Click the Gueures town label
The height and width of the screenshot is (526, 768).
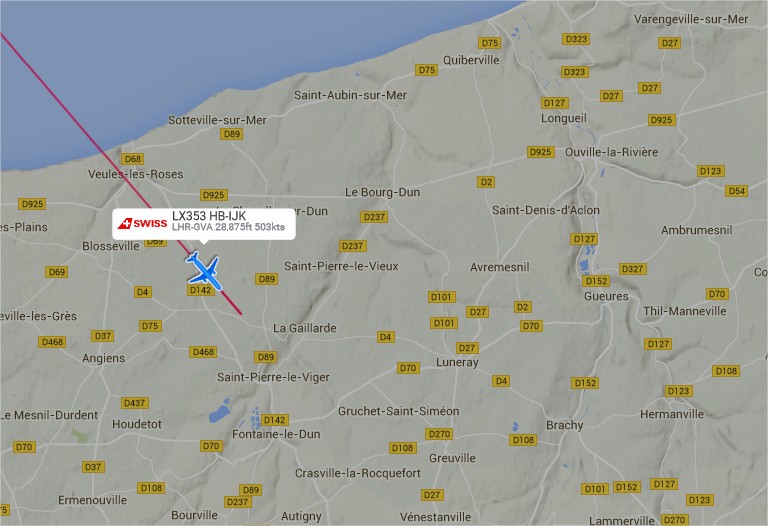point(606,296)
